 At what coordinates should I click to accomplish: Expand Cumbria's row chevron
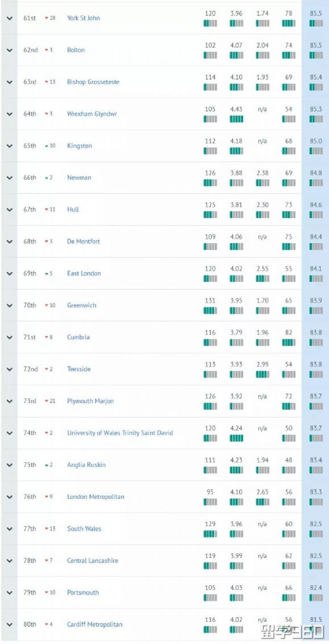coord(10,337)
